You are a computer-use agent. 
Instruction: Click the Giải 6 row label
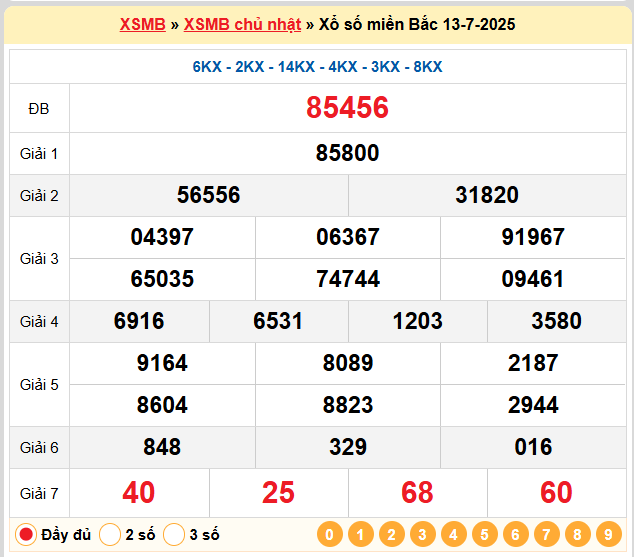(x=39, y=448)
